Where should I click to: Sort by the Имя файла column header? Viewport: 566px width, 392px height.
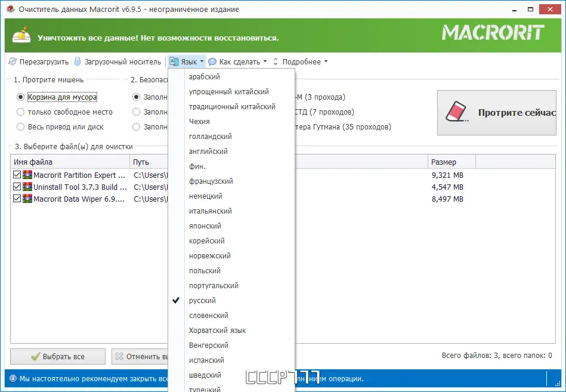coord(70,162)
